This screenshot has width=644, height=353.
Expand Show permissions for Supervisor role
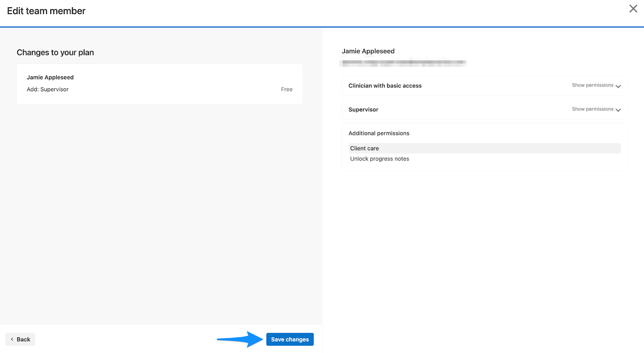pyautogui.click(x=596, y=109)
